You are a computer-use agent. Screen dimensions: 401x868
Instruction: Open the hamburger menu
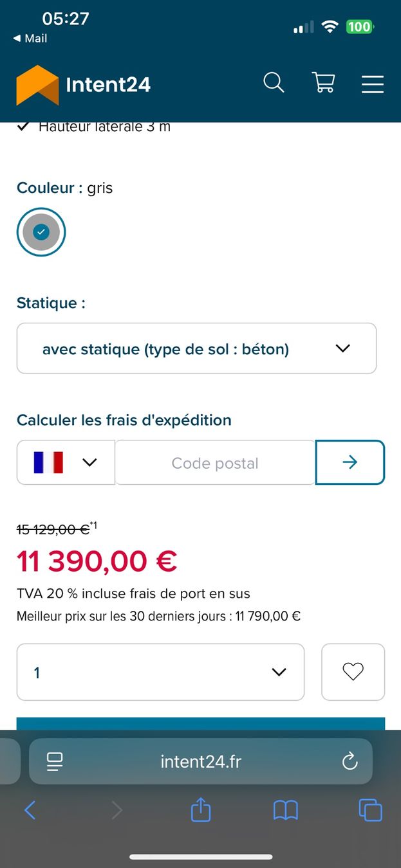coord(373,84)
